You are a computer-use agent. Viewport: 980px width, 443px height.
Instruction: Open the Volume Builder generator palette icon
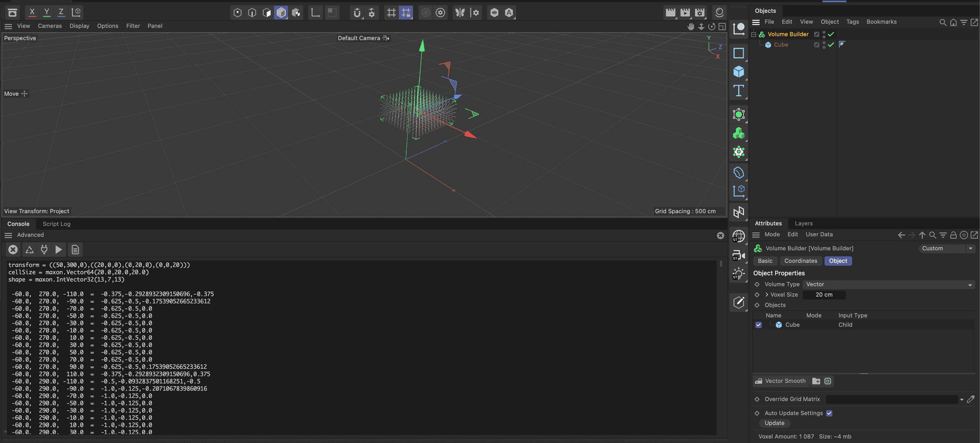[x=739, y=133]
